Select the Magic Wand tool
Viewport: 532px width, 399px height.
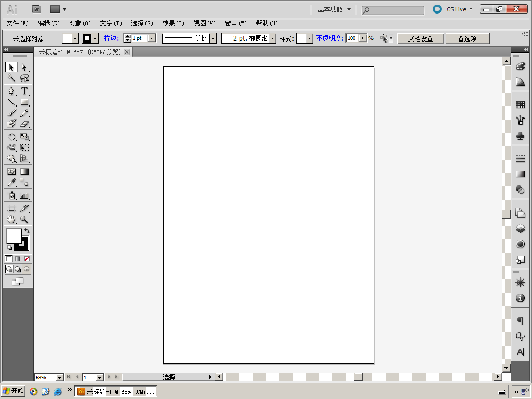11,78
